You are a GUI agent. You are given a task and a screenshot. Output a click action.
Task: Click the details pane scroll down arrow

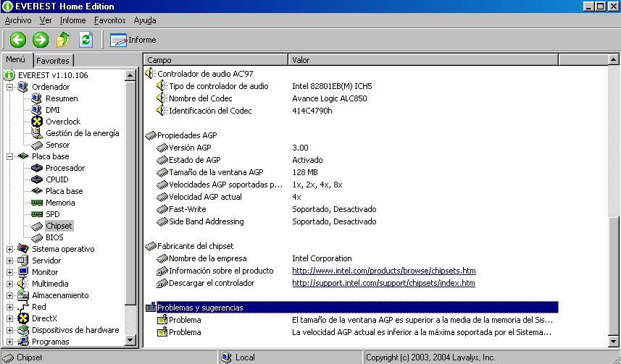(x=613, y=342)
